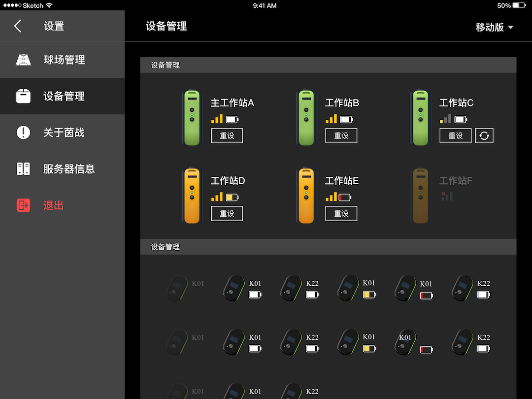Select the orange 工作站D device icon
Screen dimensions: 532x399
tap(192, 195)
